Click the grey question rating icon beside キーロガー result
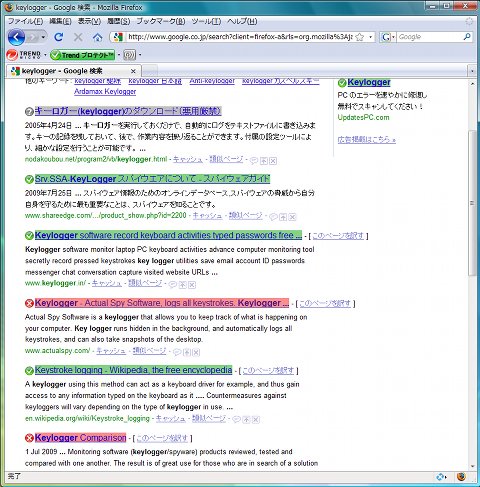The image size is (480, 487). click(29, 112)
